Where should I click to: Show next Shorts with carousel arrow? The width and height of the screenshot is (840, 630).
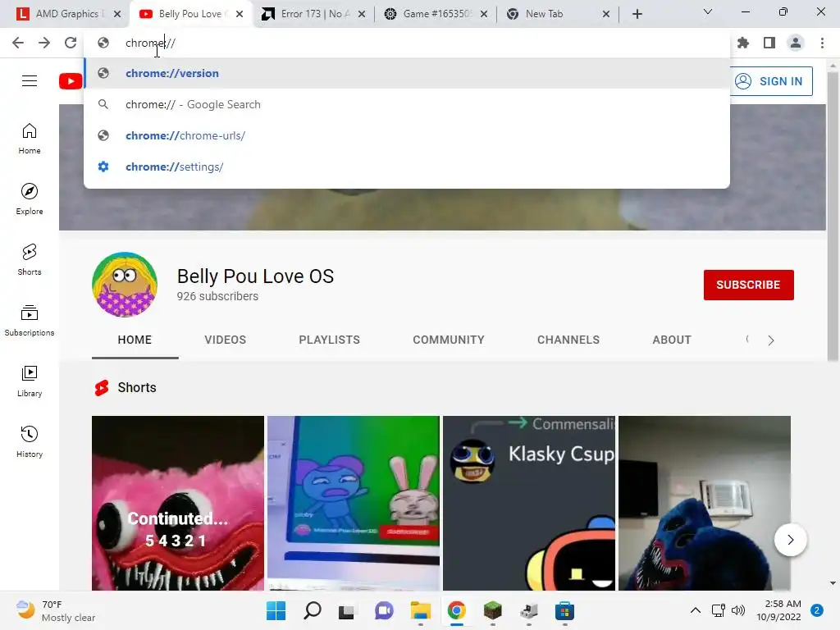pos(790,540)
